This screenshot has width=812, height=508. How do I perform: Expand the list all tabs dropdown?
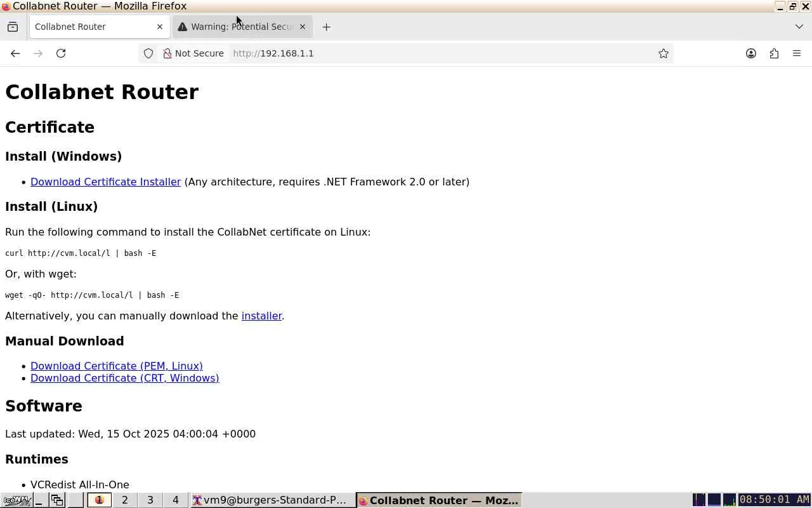coord(799,27)
